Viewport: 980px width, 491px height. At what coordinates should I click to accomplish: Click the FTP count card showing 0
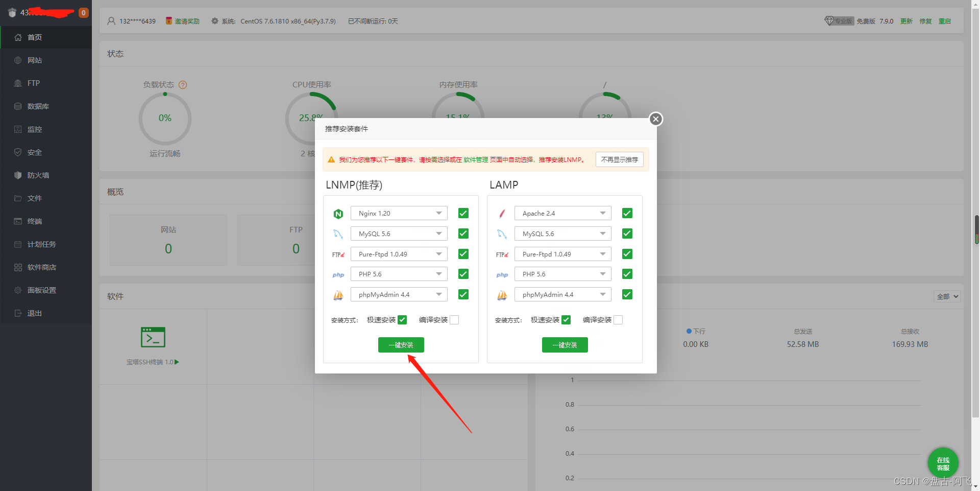point(296,240)
